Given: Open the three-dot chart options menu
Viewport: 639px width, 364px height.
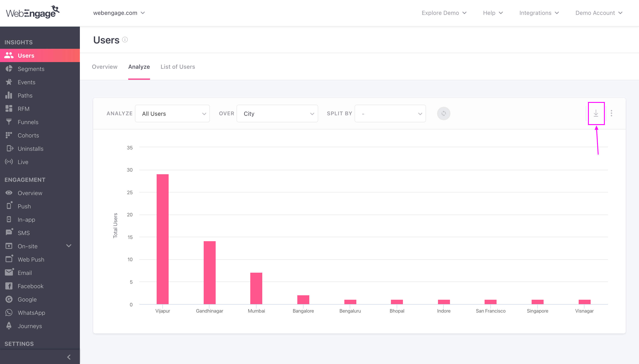Looking at the screenshot, I should (612, 113).
